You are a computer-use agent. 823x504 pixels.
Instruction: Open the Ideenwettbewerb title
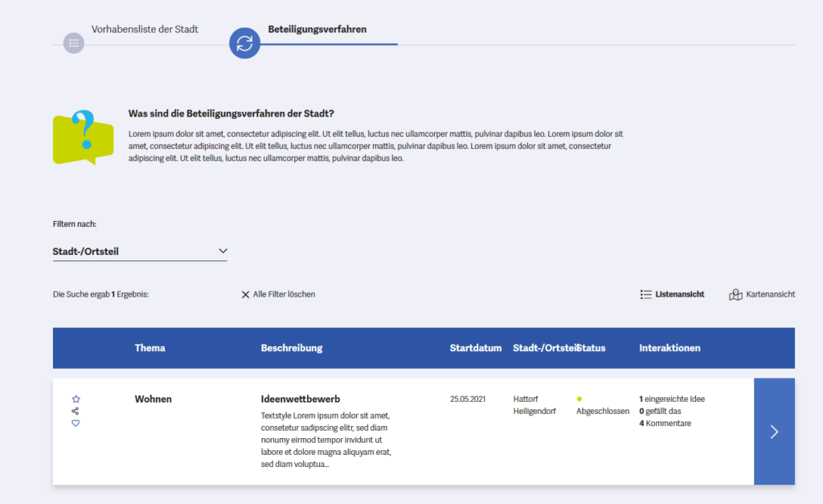point(301,399)
